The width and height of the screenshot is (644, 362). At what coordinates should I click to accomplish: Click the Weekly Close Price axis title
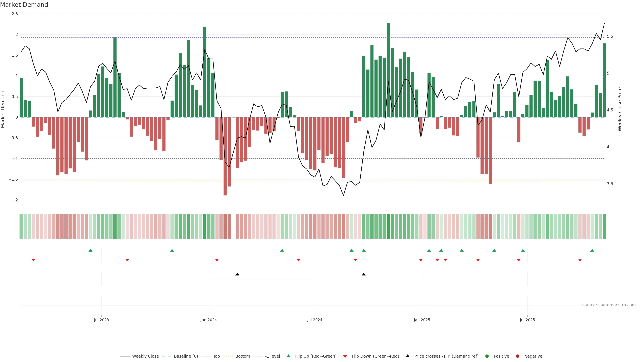(620, 109)
